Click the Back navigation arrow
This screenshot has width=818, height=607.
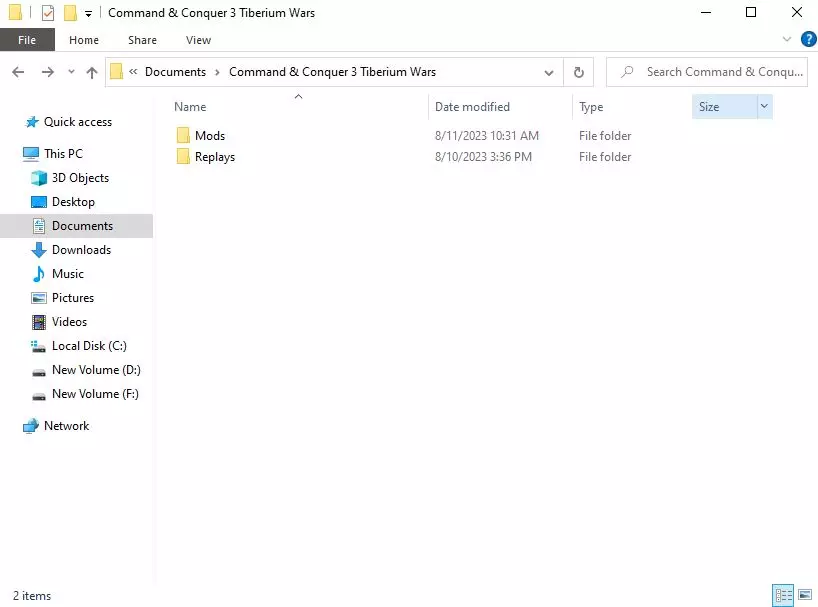click(18, 72)
